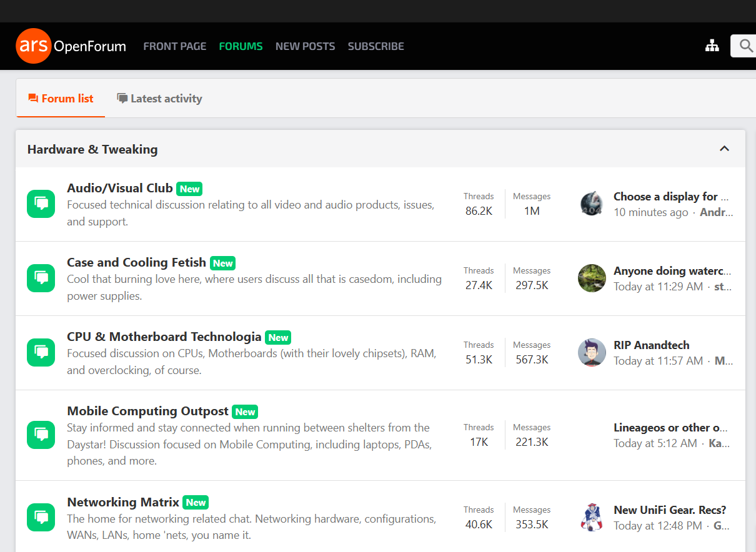The height and width of the screenshot is (552, 756).
Task: Open the SUBSCRIBE navigation item
Action: (376, 46)
